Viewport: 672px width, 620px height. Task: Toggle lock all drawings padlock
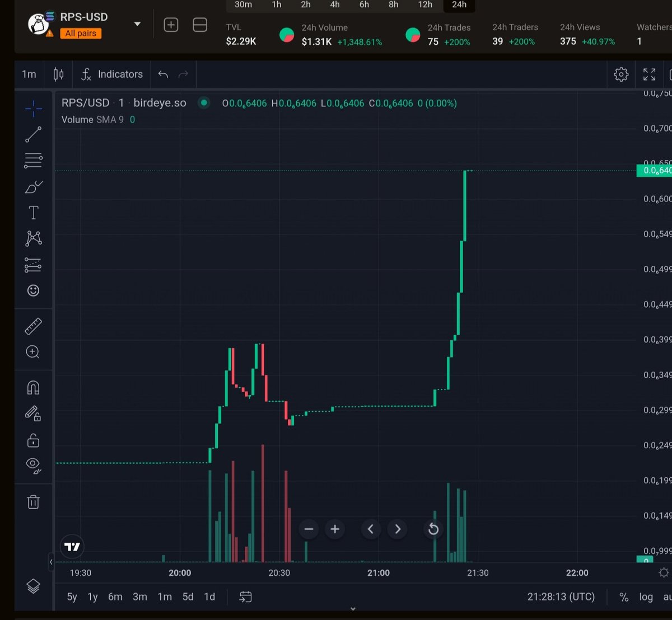pos(33,440)
